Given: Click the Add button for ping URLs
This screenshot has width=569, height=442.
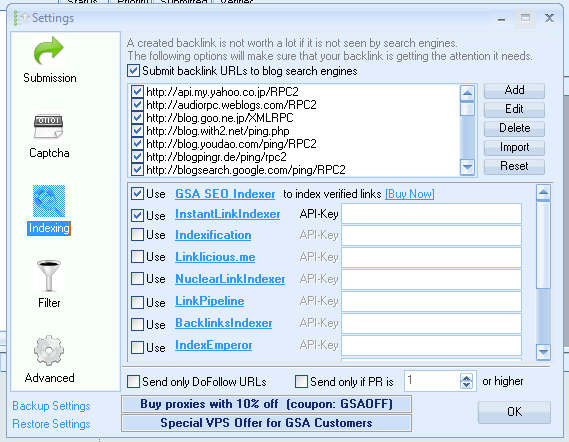Looking at the screenshot, I should tap(514, 90).
